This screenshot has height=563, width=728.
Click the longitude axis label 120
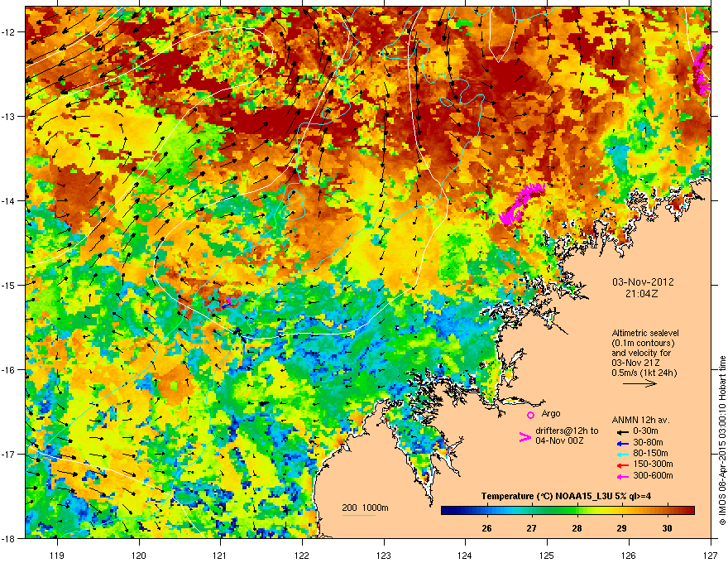(x=139, y=555)
